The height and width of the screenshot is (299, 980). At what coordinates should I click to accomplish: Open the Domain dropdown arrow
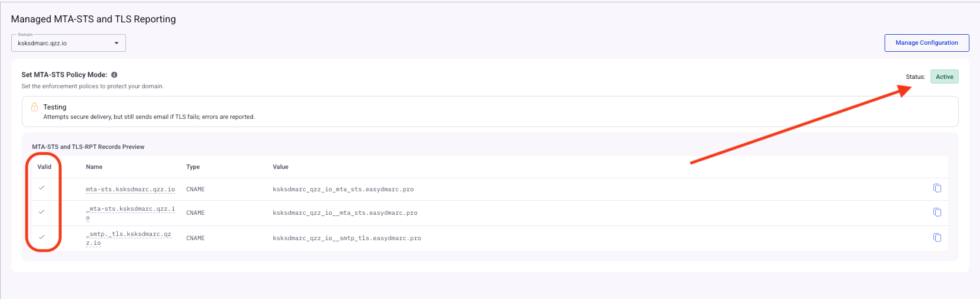coord(117,43)
